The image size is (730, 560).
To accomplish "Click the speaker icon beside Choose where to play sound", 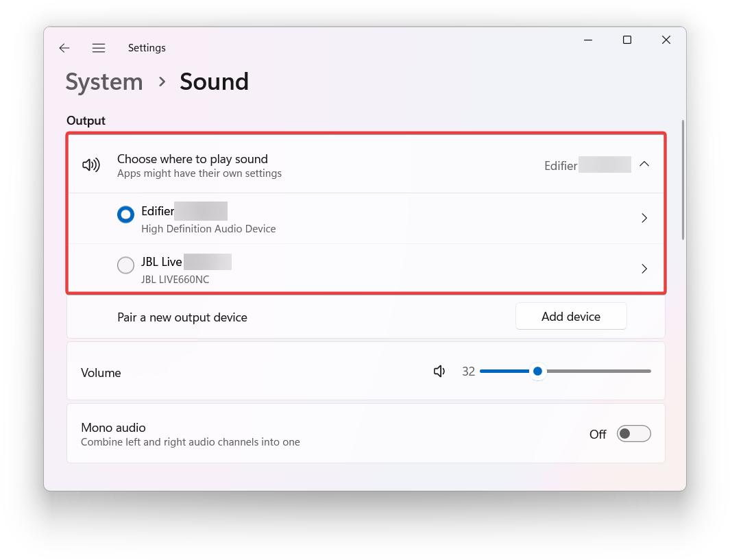I will coord(91,165).
